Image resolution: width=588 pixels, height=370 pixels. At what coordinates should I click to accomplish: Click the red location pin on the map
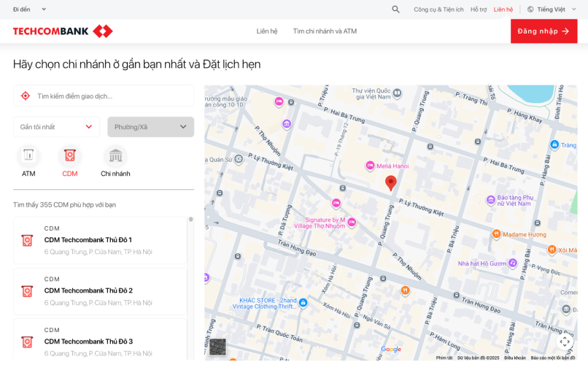tap(391, 182)
